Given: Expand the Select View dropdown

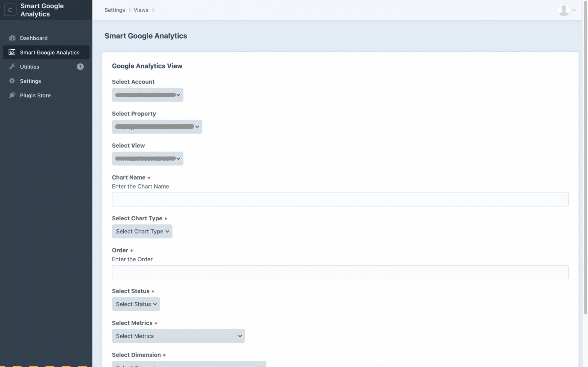Looking at the screenshot, I should click(x=147, y=159).
